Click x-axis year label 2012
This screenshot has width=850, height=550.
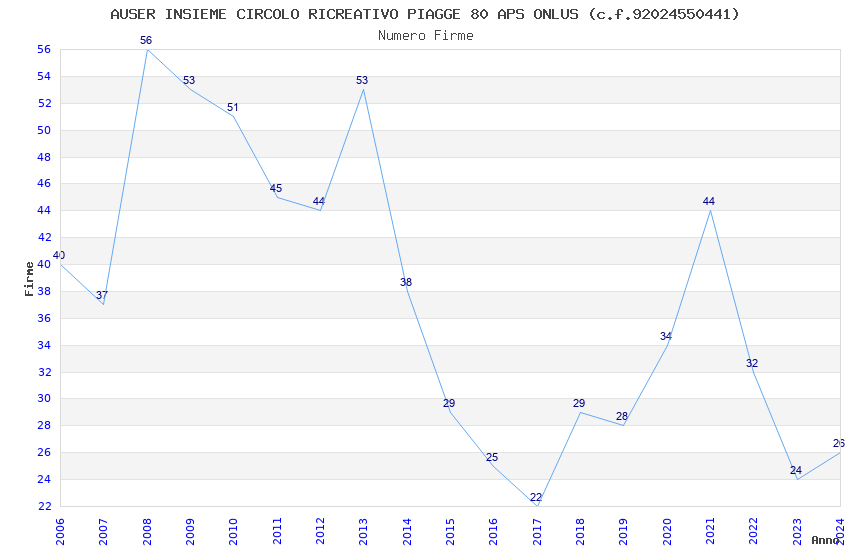click(320, 532)
